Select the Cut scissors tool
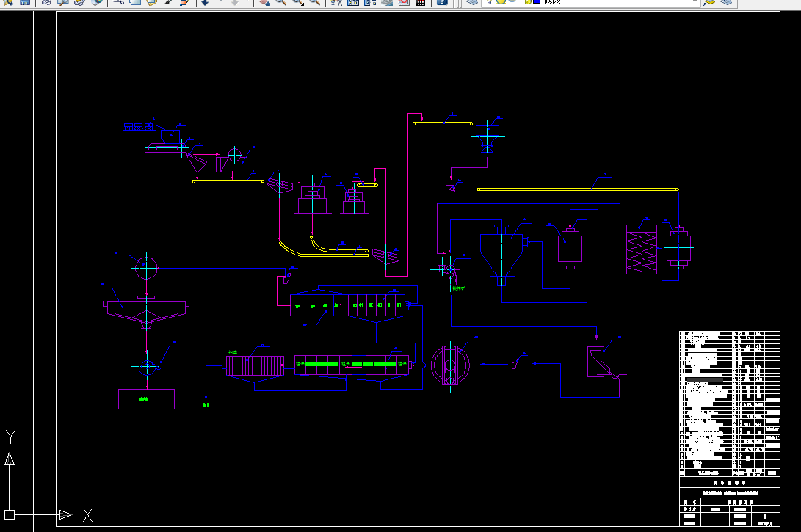 pos(118,2)
